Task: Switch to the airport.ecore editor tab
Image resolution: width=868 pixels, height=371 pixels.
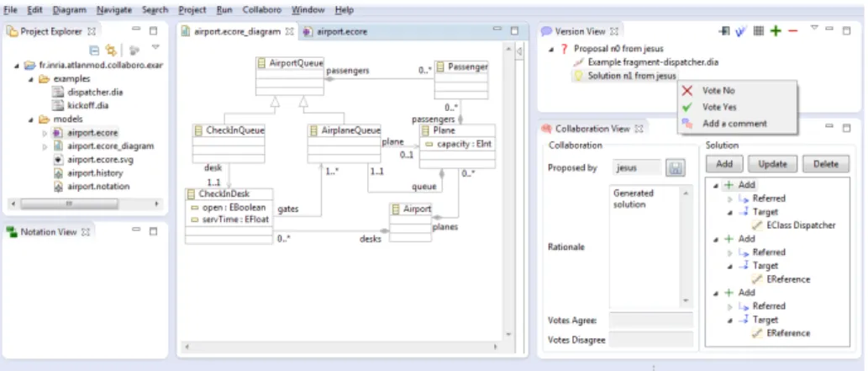Action: click(335, 32)
